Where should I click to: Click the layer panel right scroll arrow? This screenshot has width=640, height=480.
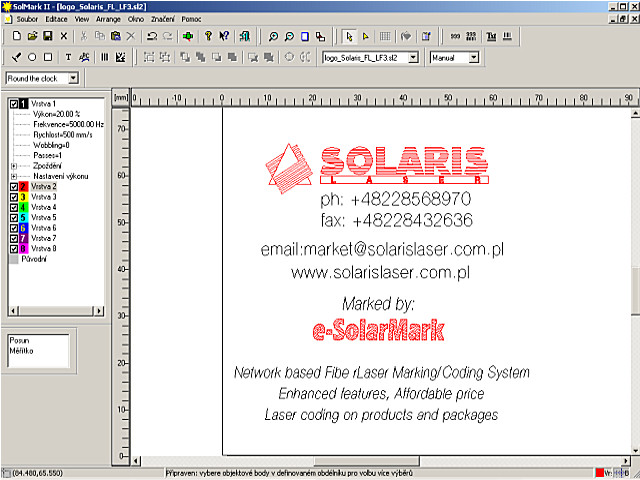(99, 311)
